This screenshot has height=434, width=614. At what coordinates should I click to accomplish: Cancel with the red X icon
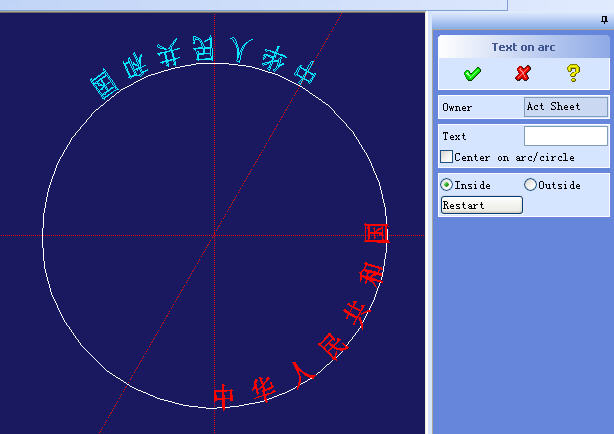point(523,73)
